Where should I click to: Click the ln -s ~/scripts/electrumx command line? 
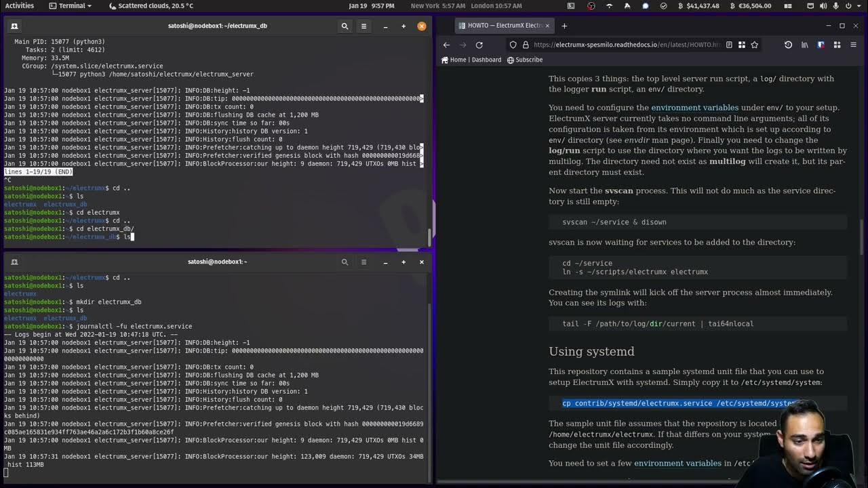click(635, 272)
